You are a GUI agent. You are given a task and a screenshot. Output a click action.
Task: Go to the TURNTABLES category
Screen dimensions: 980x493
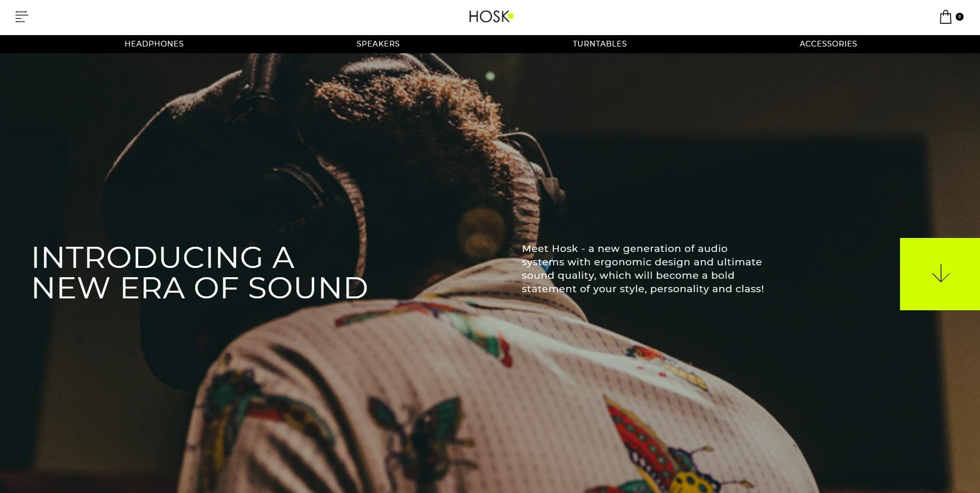[x=599, y=44]
